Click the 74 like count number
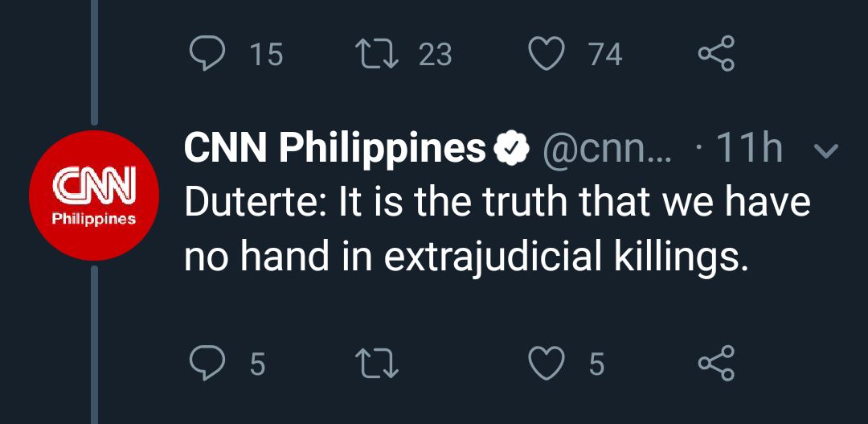The image size is (868, 424). click(604, 55)
